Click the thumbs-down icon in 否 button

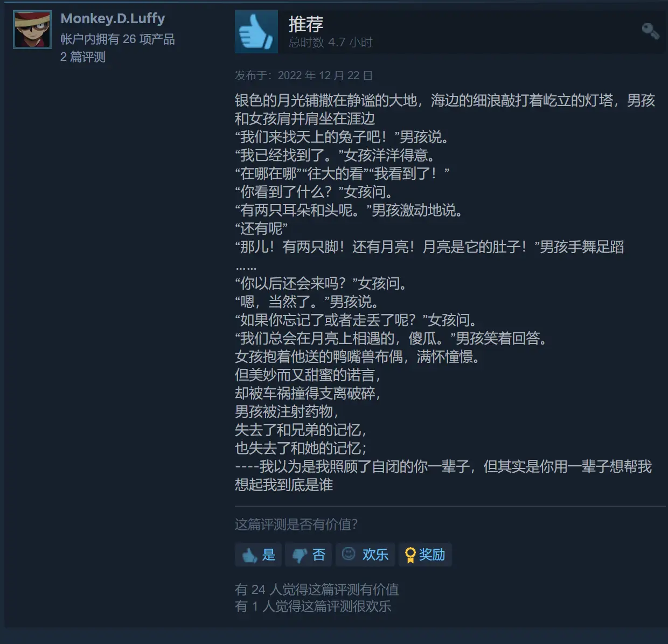[x=299, y=556]
